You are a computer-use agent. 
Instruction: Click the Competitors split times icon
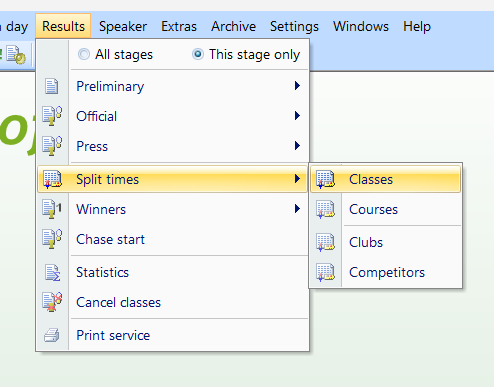[325, 272]
